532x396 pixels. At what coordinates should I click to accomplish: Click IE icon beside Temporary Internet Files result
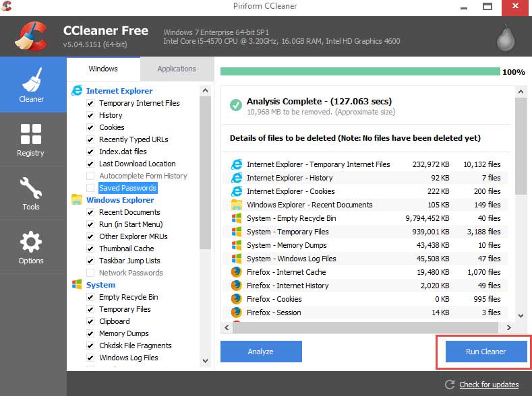237,164
